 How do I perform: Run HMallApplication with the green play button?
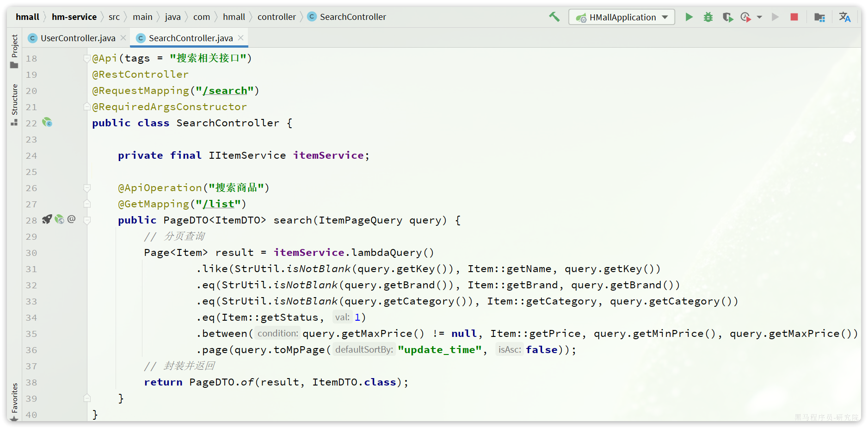pyautogui.click(x=689, y=17)
